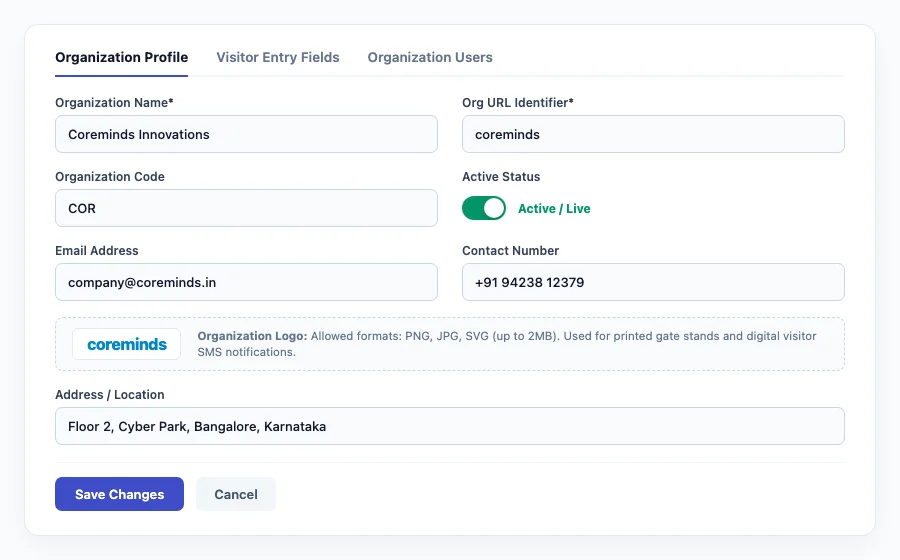Click the Cancel button
The width and height of the screenshot is (900, 560).
[236, 494]
